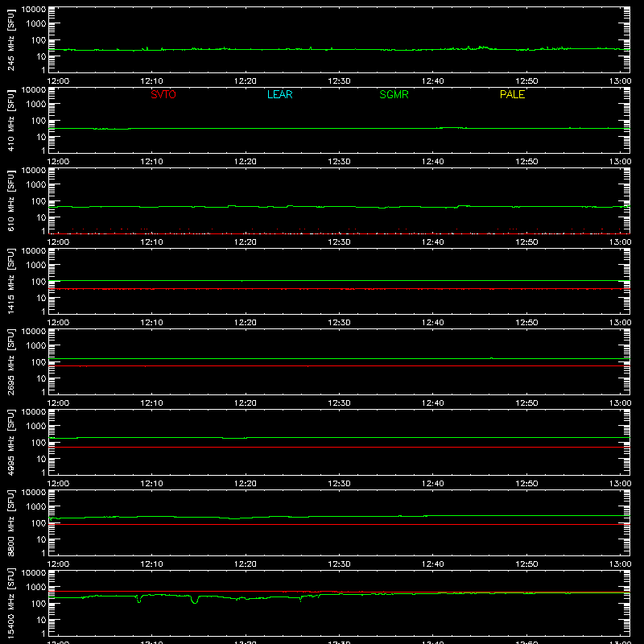Click the red SVTO station label
The height and width of the screenshot is (644, 644).
163,94
